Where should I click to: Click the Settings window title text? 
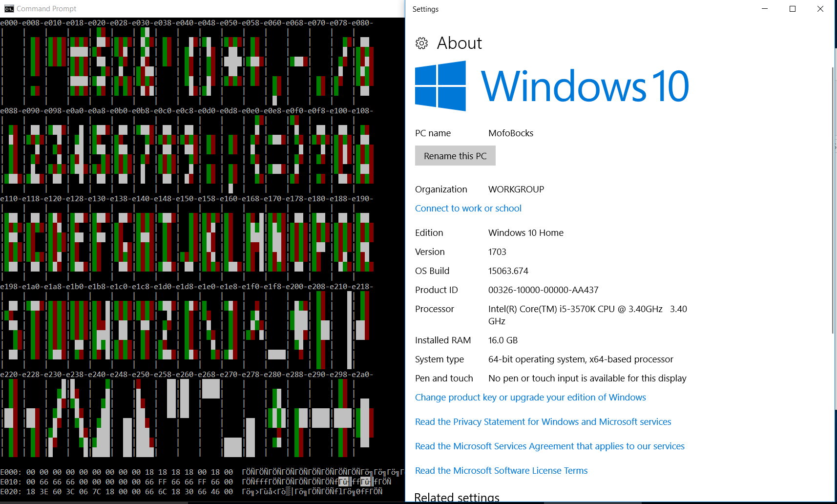pyautogui.click(x=425, y=9)
